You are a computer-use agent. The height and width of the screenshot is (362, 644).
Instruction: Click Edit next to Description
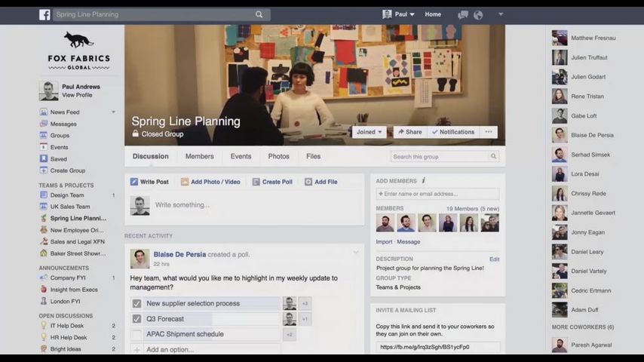click(x=495, y=259)
